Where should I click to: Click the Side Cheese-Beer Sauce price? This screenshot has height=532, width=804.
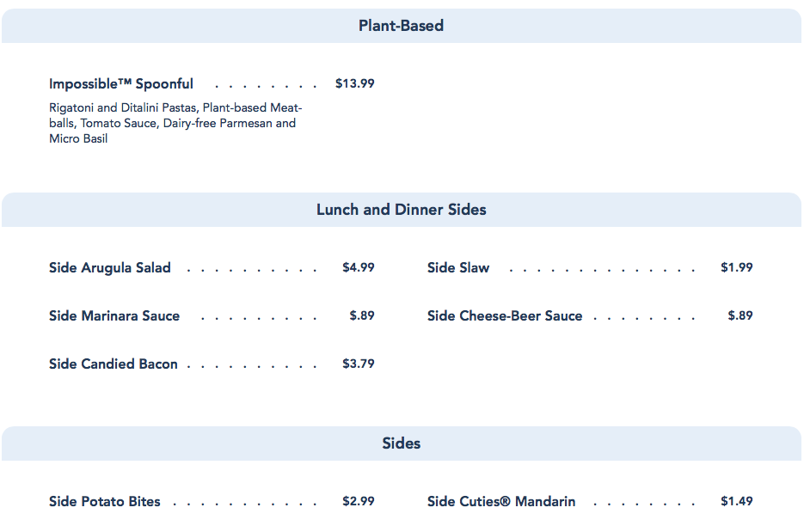point(740,316)
